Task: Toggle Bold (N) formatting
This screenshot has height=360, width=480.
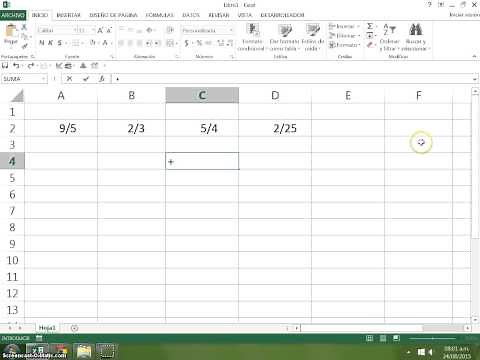Action: tap(42, 43)
